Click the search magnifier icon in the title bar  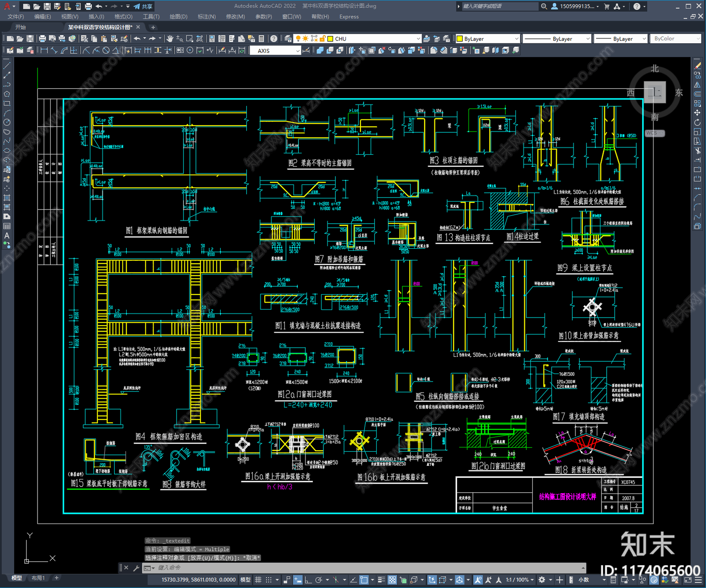(x=544, y=6)
